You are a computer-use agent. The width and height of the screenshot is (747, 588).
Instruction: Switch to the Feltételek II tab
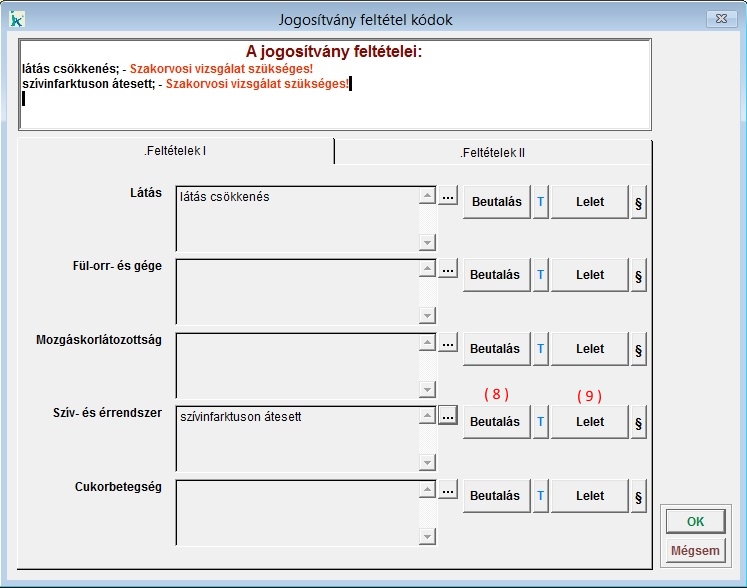492,153
